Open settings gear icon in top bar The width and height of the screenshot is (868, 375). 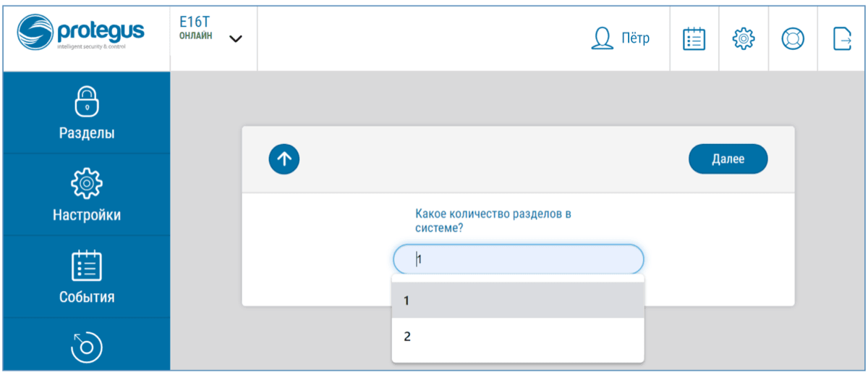click(744, 38)
